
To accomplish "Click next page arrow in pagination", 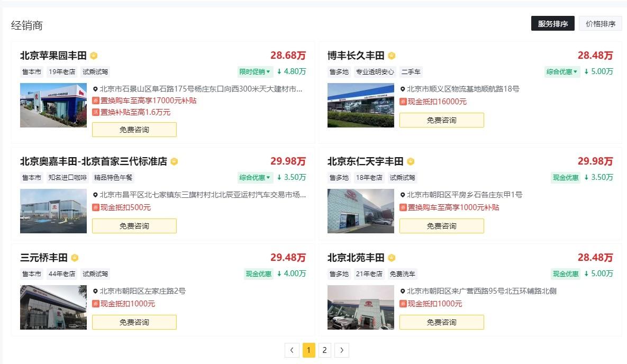I will [x=342, y=350].
